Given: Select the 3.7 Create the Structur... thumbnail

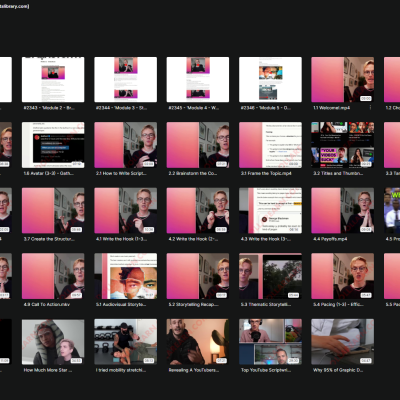Looking at the screenshot, I should pyautogui.click(x=53, y=210).
